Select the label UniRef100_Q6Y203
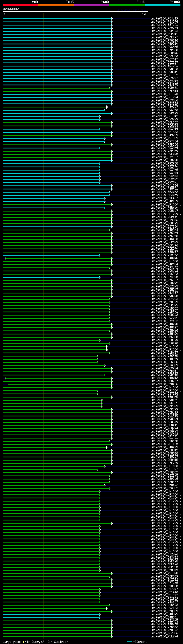The width and height of the screenshot is (183, 644). click(x=164, y=299)
